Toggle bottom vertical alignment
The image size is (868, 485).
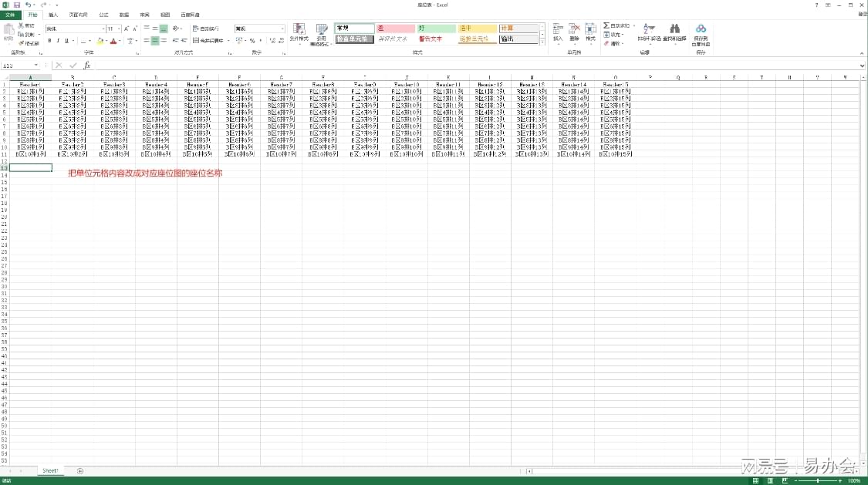tap(164, 29)
